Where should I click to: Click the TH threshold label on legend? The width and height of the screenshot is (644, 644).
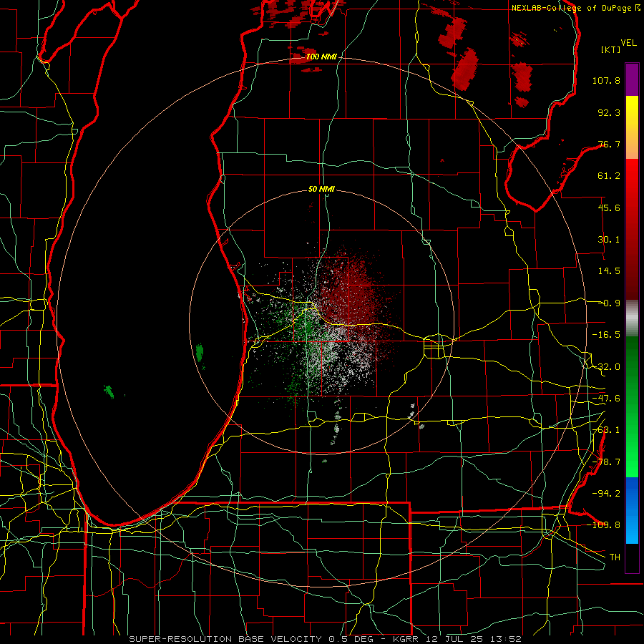[x=615, y=557]
